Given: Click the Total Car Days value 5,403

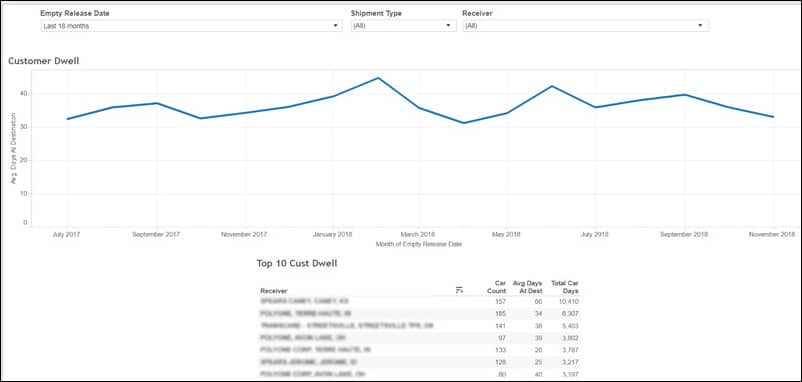Looking at the screenshot, I should pos(570,326).
